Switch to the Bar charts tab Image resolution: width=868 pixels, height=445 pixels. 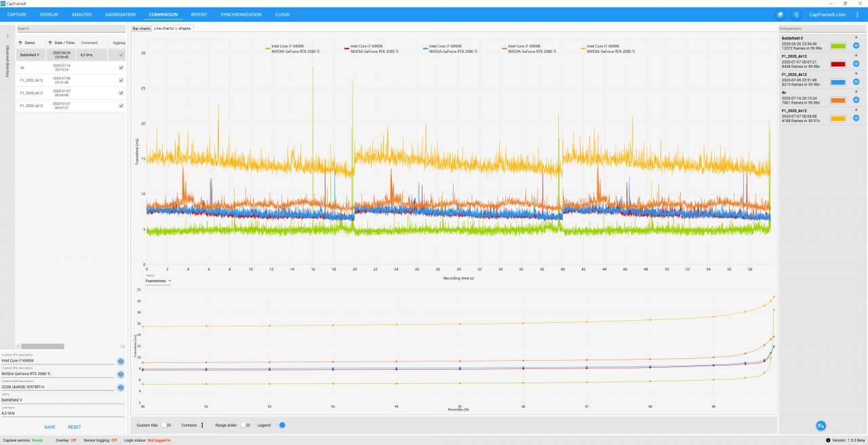(141, 28)
